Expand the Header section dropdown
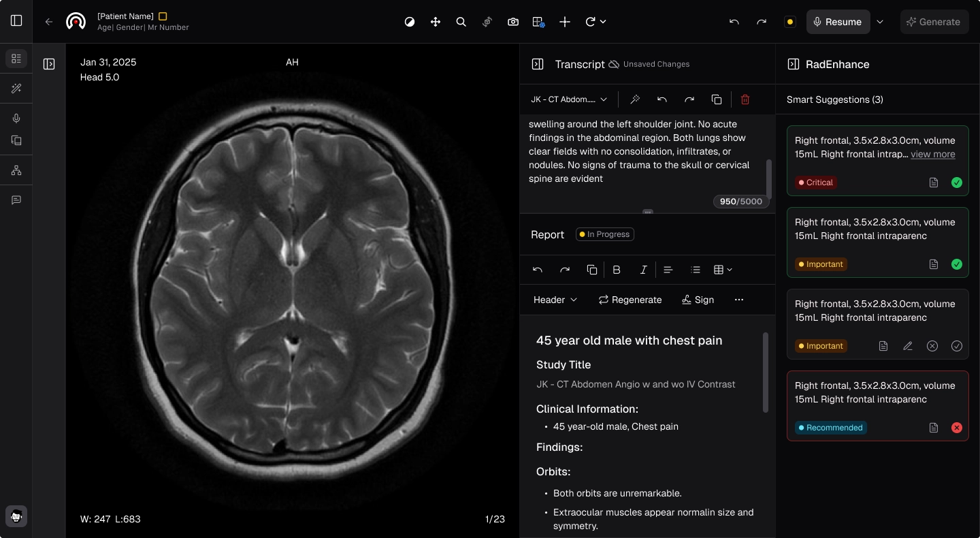 pyautogui.click(x=555, y=300)
